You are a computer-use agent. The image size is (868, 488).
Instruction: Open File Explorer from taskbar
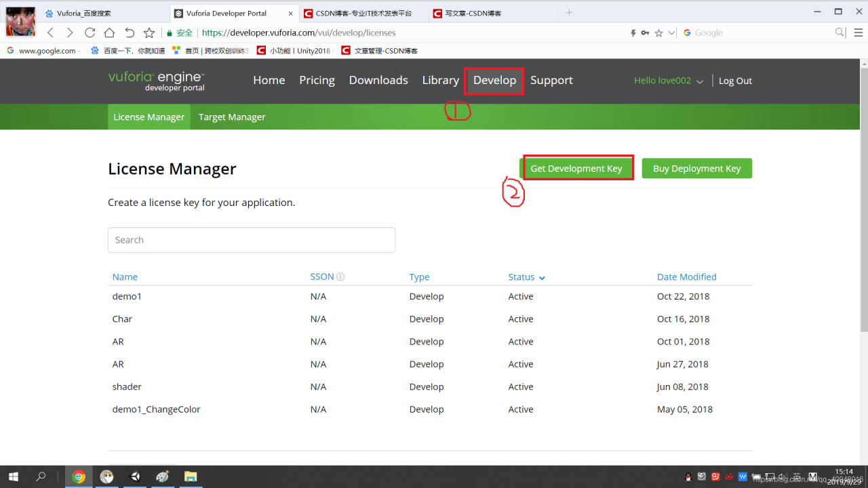(191, 476)
